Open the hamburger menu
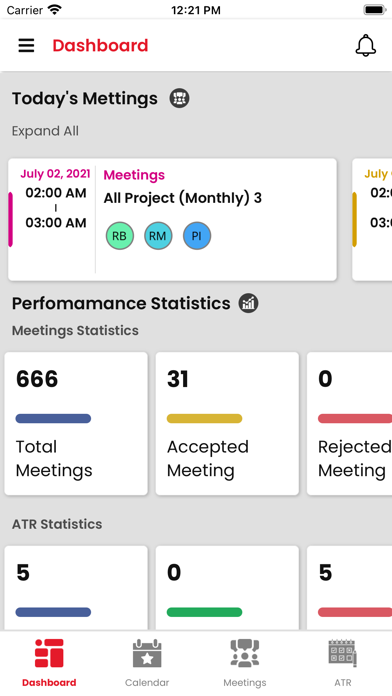 click(x=26, y=45)
